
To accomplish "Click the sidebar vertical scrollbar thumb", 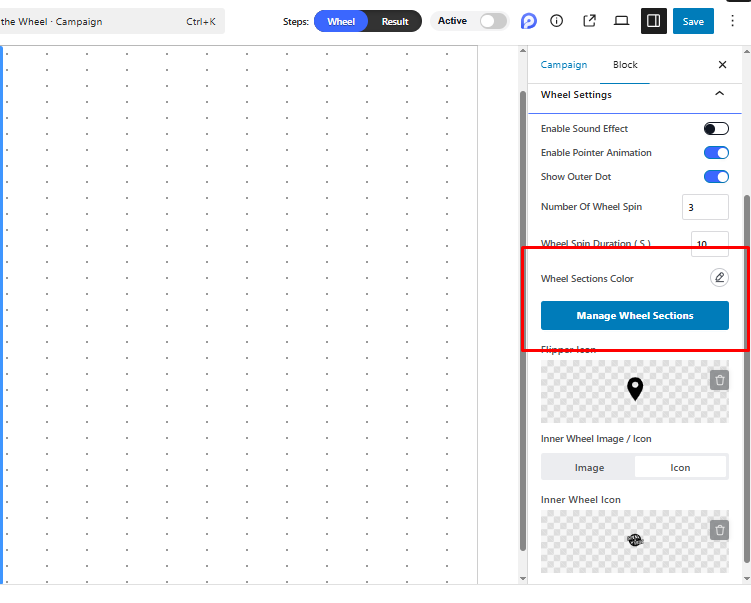I will click(746, 378).
